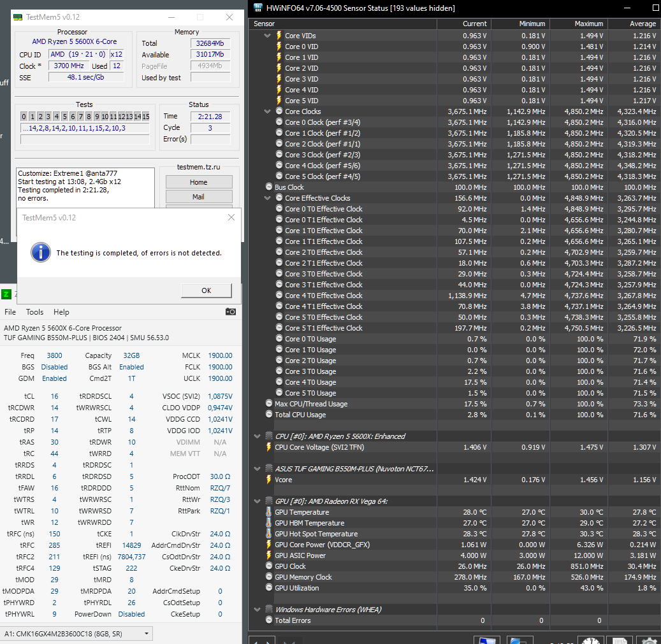
Task: Click test number 15 box in TestMem5
Action: coord(146,116)
